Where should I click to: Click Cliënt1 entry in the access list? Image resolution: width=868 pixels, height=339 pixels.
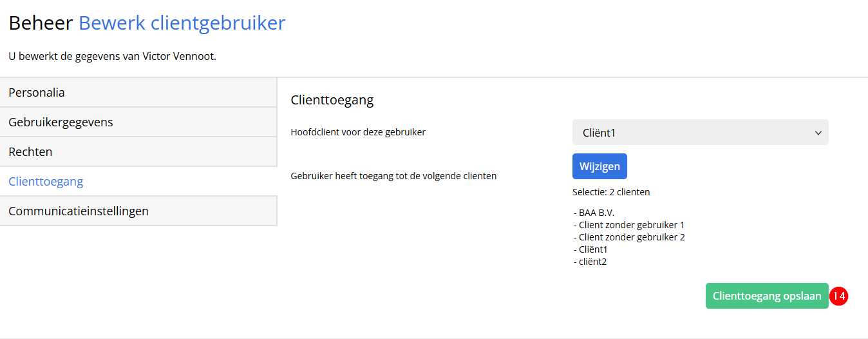click(590, 249)
